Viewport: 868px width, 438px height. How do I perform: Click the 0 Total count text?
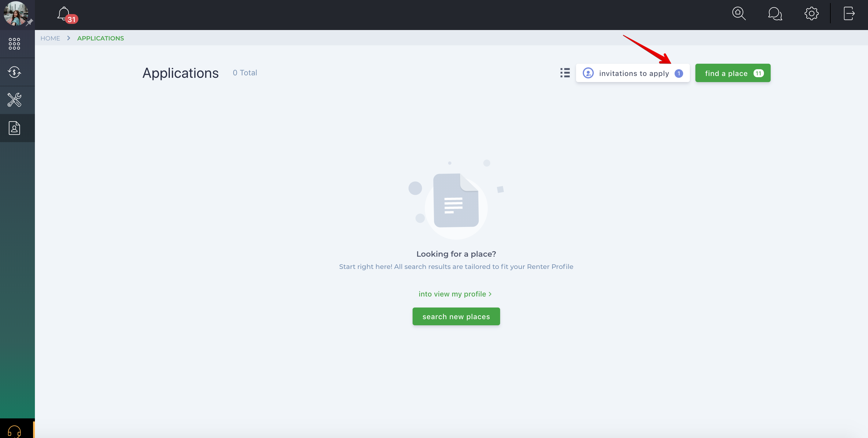coord(245,73)
